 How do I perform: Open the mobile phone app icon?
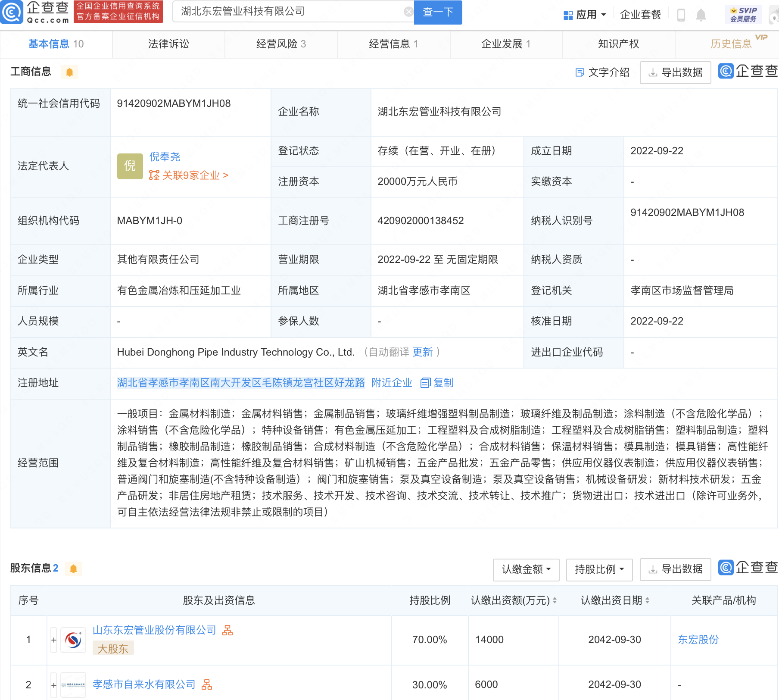click(x=681, y=15)
